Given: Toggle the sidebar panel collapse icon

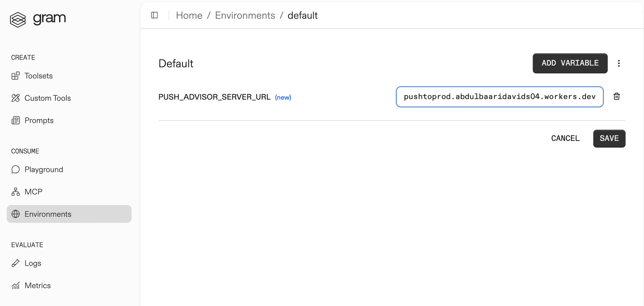Looking at the screenshot, I should click(x=154, y=15).
